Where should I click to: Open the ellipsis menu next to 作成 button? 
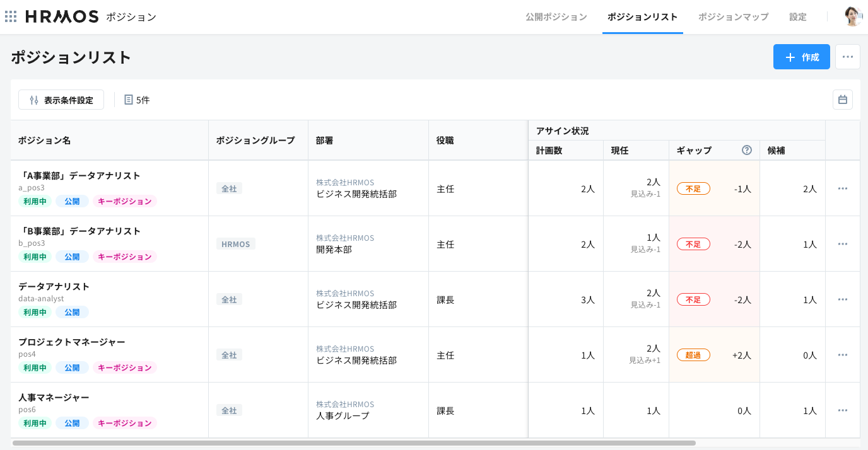[847, 57]
